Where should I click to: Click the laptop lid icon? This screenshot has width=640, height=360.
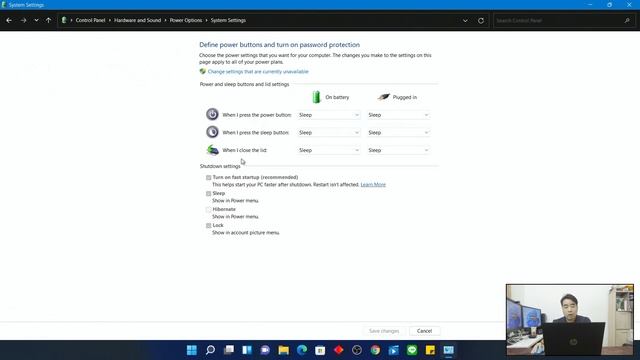coord(213,150)
